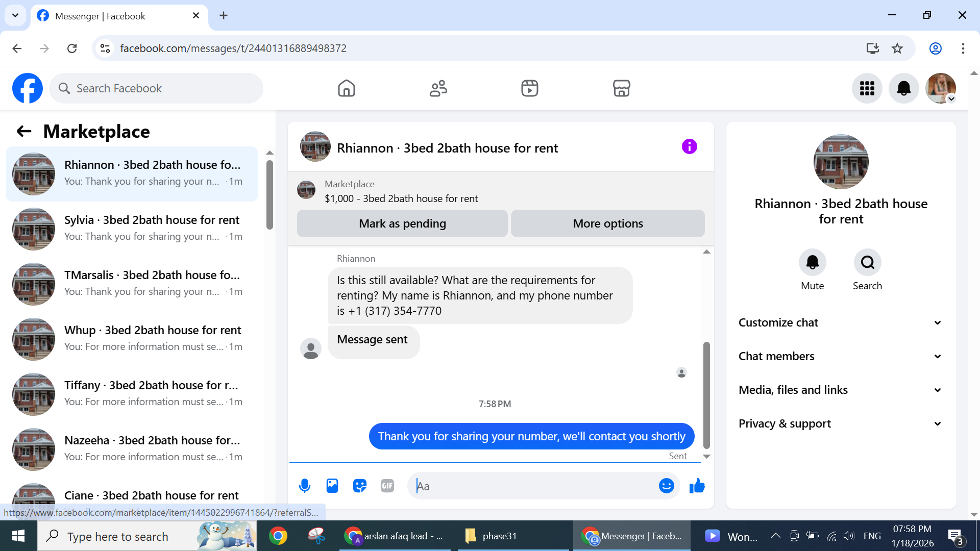Mute this conversation

[x=812, y=262]
